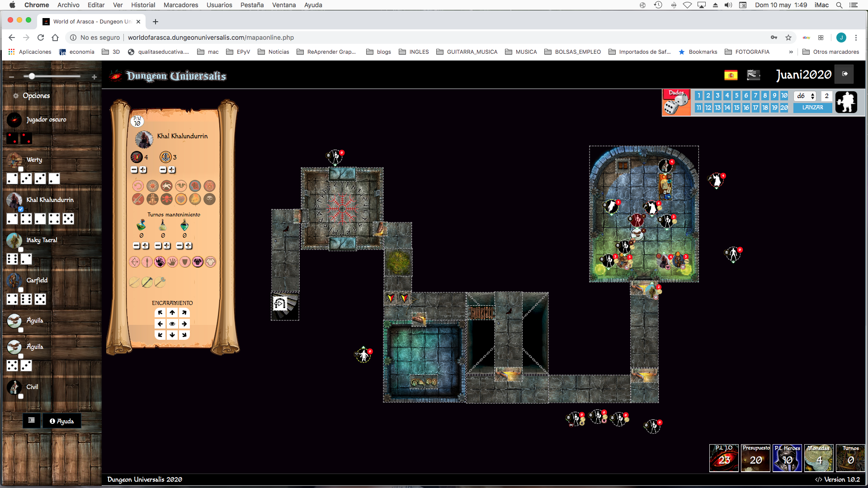Open the Pestaña menu

pyautogui.click(x=252, y=5)
